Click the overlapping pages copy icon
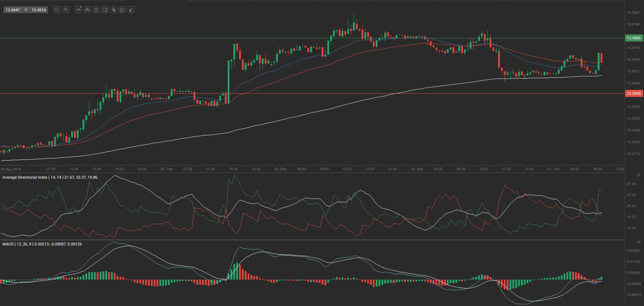Image resolution: width=644 pixels, height=306 pixels. pyautogui.click(x=113, y=10)
